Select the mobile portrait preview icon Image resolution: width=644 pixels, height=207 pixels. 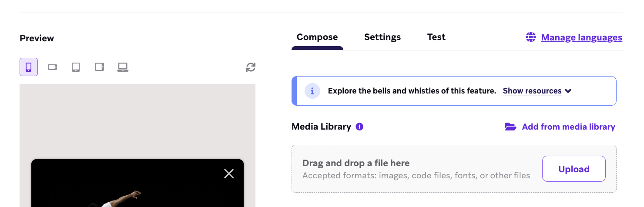coord(29,67)
